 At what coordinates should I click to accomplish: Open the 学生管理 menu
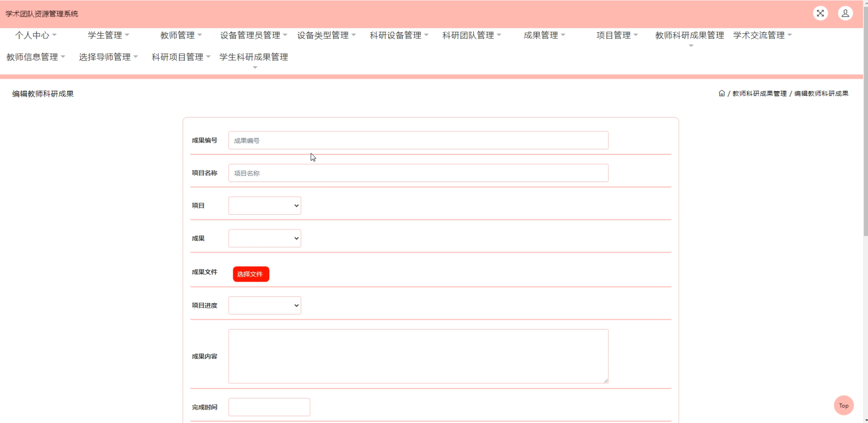coord(108,35)
